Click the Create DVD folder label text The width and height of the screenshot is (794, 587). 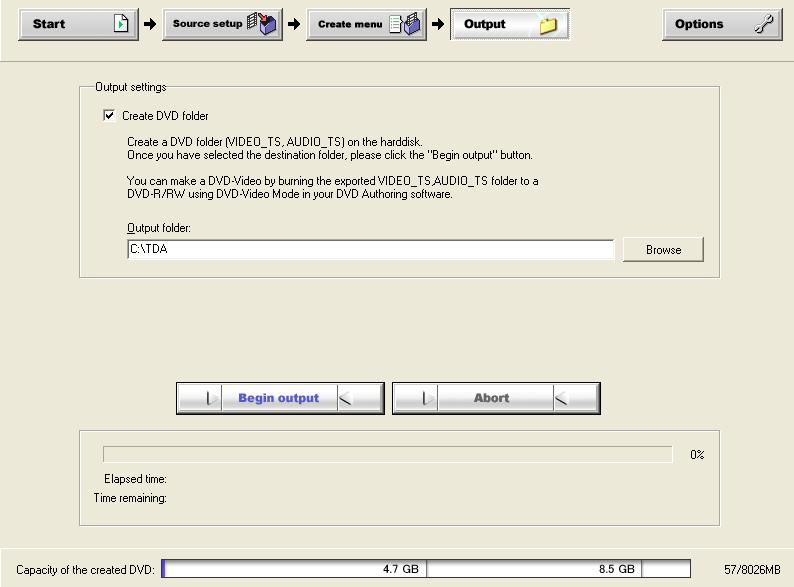point(165,116)
